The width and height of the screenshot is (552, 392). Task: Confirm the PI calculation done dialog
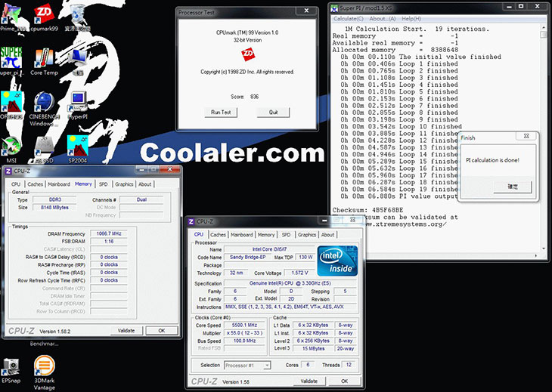coord(513,187)
